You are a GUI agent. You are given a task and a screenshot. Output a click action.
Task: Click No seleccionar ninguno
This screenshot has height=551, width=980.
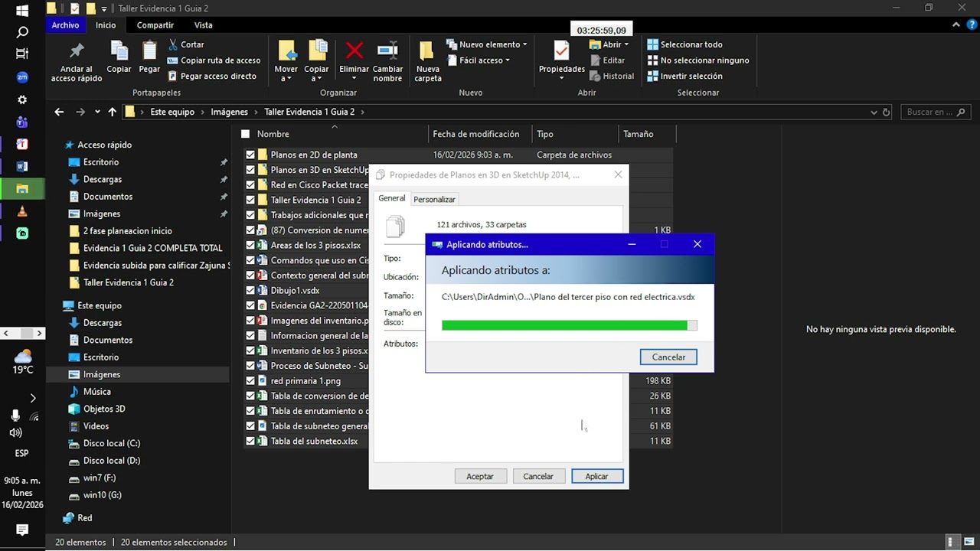pyautogui.click(x=698, y=60)
